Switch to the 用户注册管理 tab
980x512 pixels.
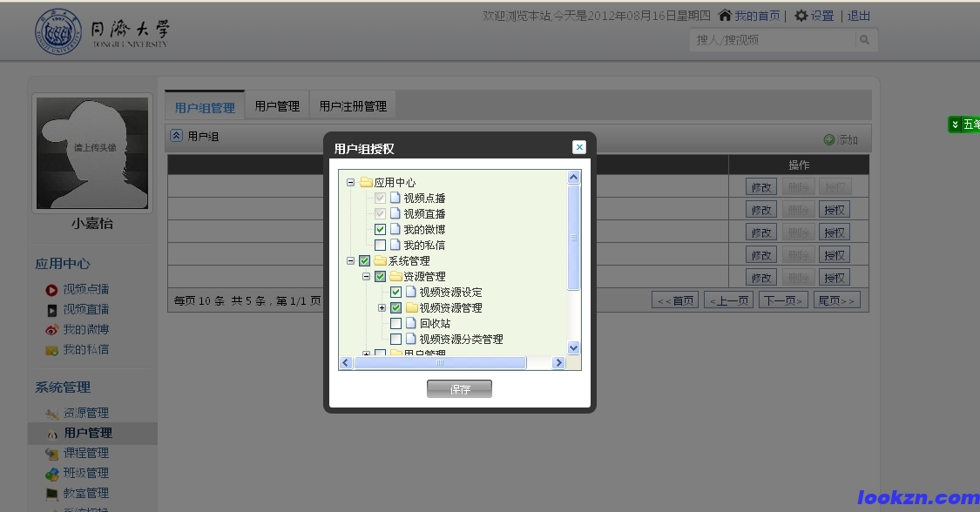point(353,106)
